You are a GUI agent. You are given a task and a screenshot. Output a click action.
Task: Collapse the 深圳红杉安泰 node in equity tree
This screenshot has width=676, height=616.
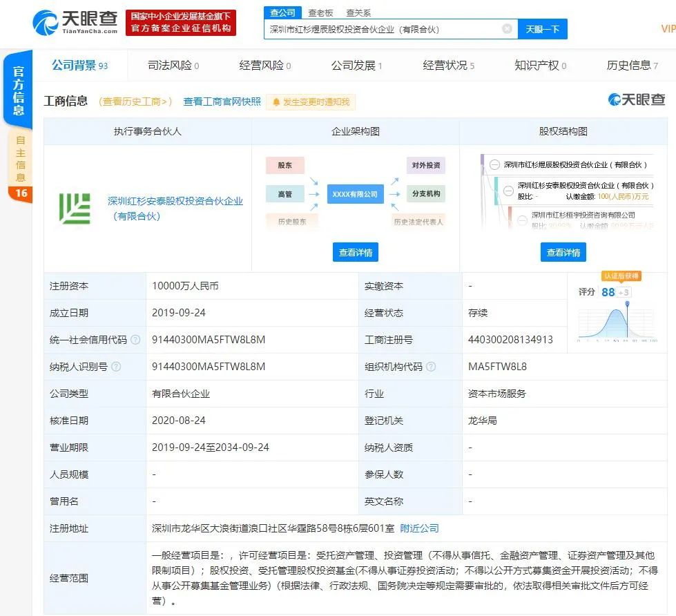pyautogui.click(x=509, y=190)
